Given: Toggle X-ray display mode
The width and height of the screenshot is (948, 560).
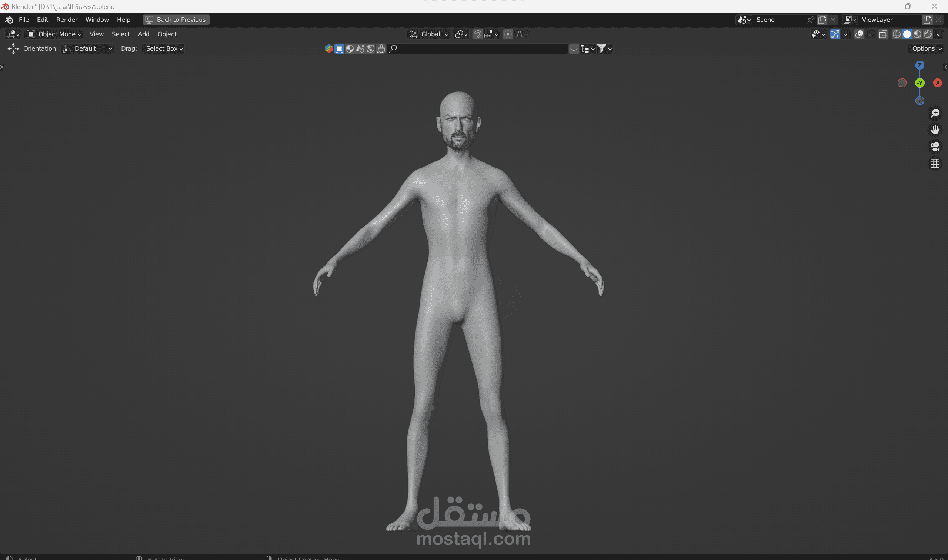Looking at the screenshot, I should 883,34.
